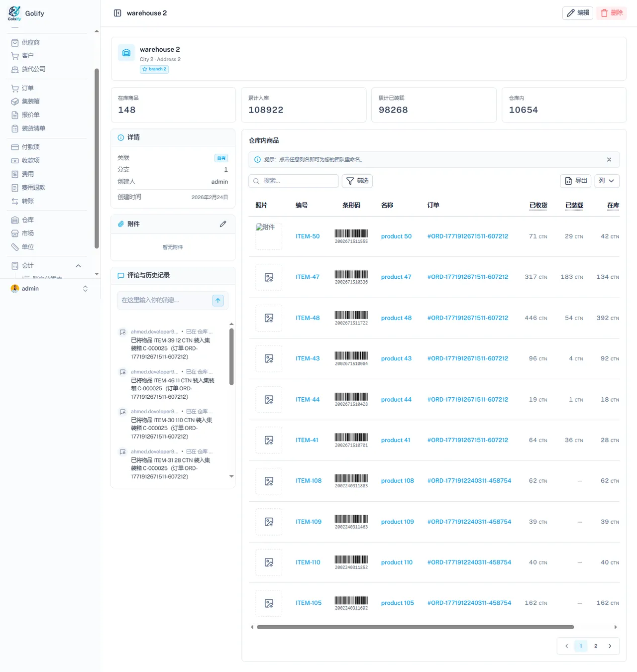Click the 搜索 search field

pyautogui.click(x=294, y=181)
